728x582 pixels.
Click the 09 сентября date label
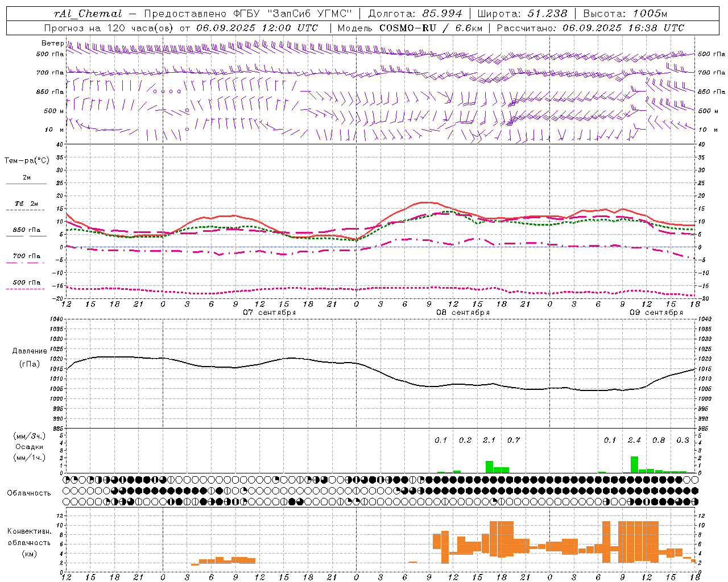[x=656, y=312]
